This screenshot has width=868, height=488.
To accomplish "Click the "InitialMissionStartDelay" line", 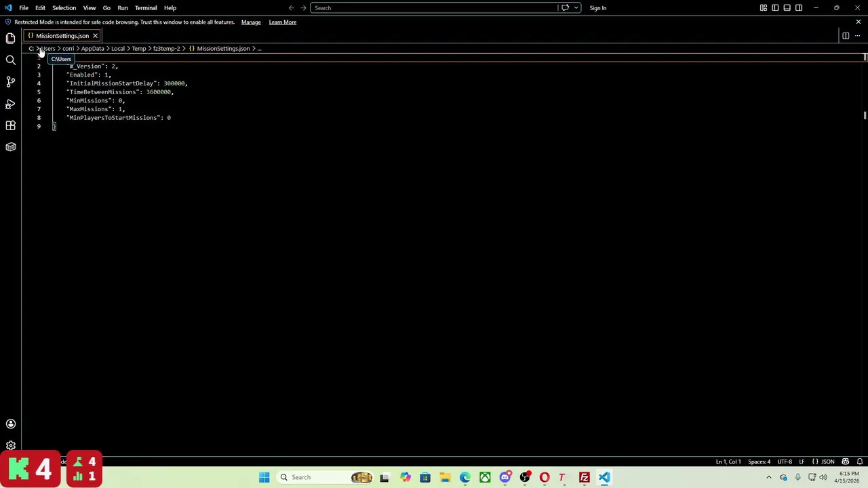I will (x=127, y=83).
